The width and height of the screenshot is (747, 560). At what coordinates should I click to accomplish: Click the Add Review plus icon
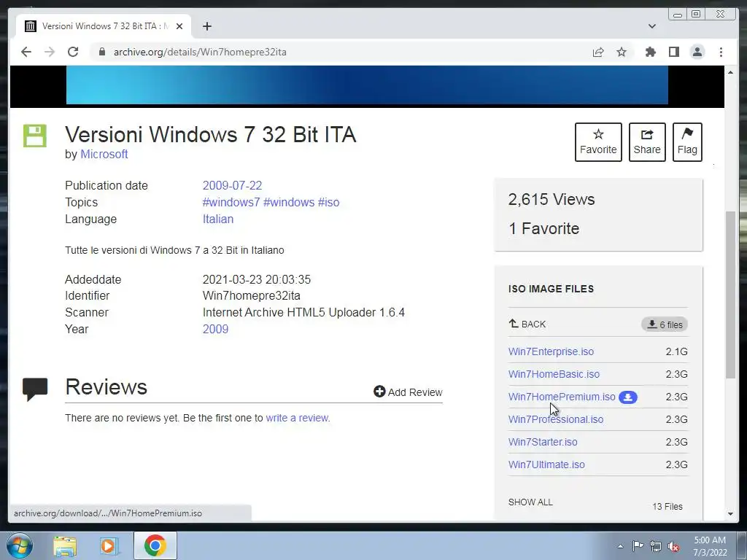click(379, 392)
